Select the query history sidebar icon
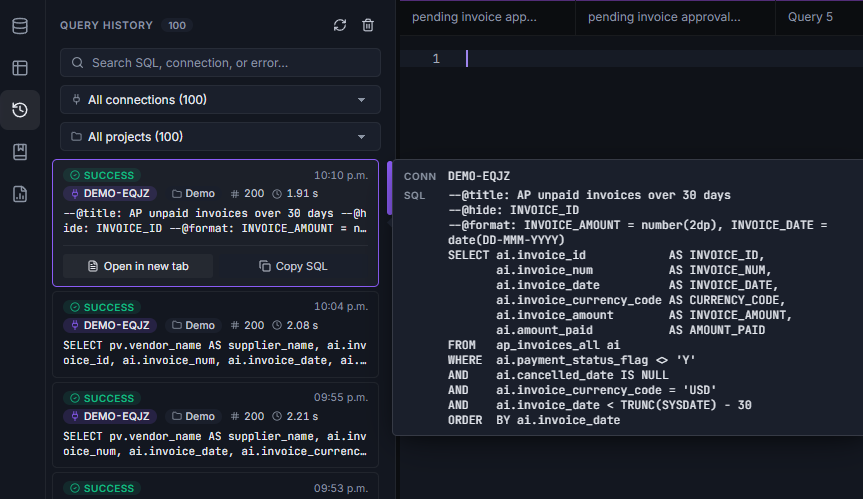Viewport: 863px width, 499px height. pyautogui.click(x=20, y=110)
